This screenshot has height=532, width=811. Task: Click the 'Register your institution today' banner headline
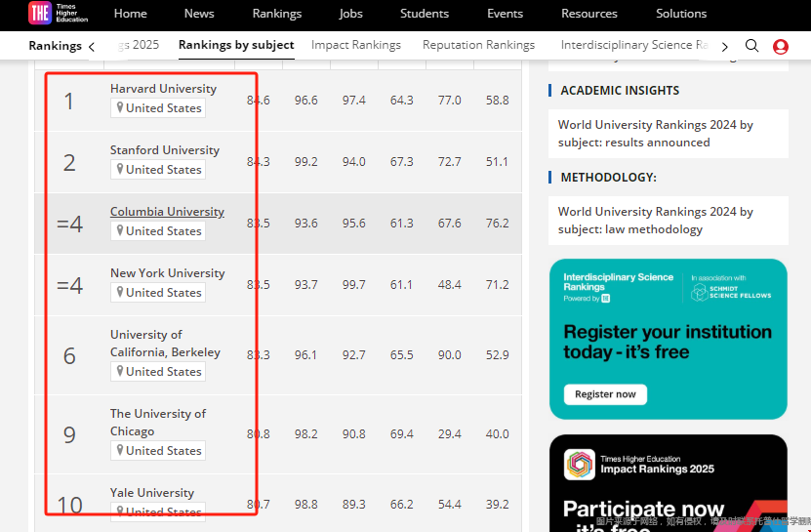pos(668,342)
